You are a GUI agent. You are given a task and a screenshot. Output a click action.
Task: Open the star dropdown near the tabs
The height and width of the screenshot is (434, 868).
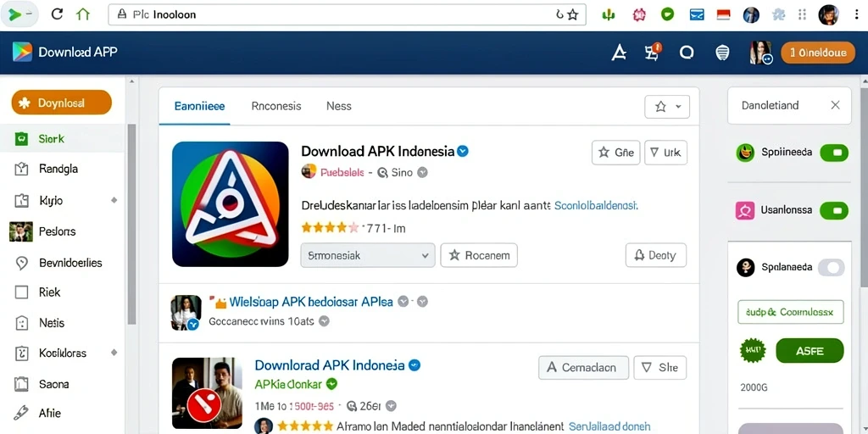[x=667, y=107]
